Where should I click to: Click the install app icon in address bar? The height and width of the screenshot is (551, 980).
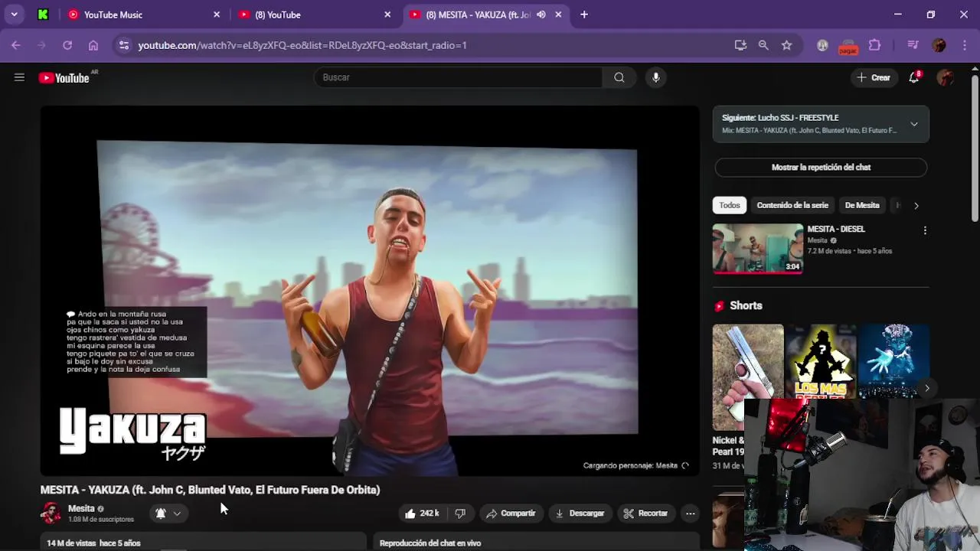[x=740, y=45]
